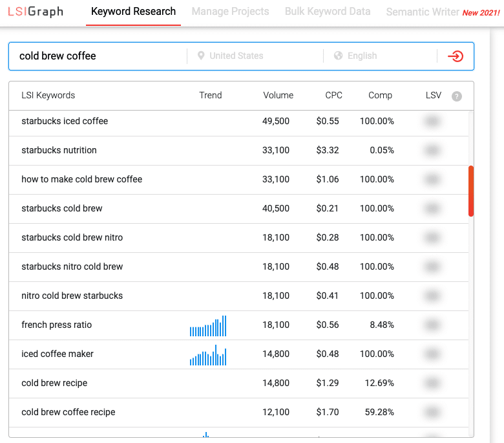Switch to Bulk Keyword Data tab
This screenshot has height=443, width=504.
coord(328,12)
